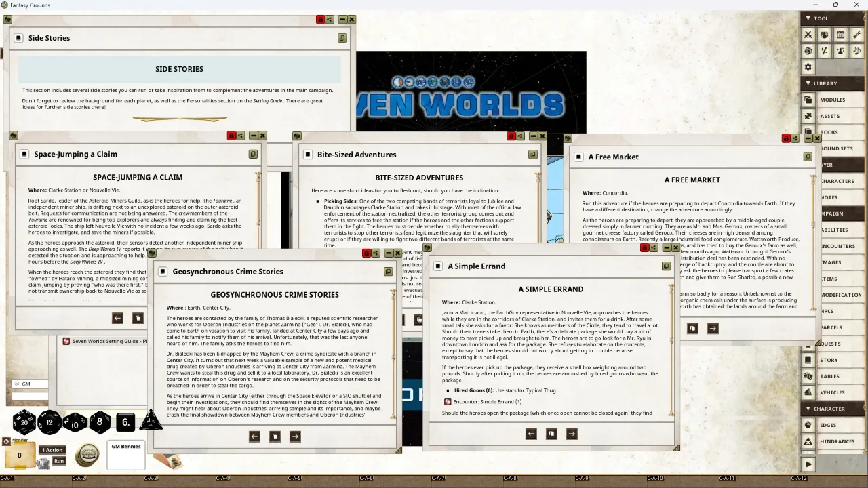The width and height of the screenshot is (868, 488).
Task: Toggle the lock checkbox beside A Free Market title
Action: 578,157
